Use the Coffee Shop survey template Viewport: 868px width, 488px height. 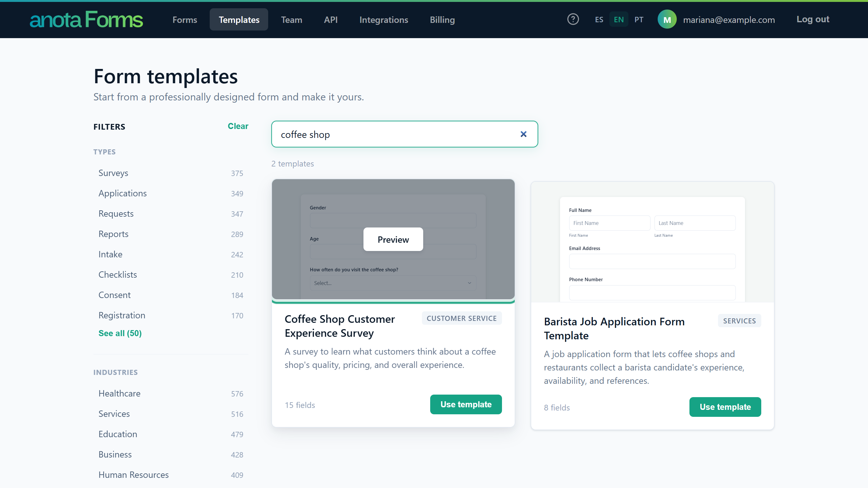pos(466,404)
